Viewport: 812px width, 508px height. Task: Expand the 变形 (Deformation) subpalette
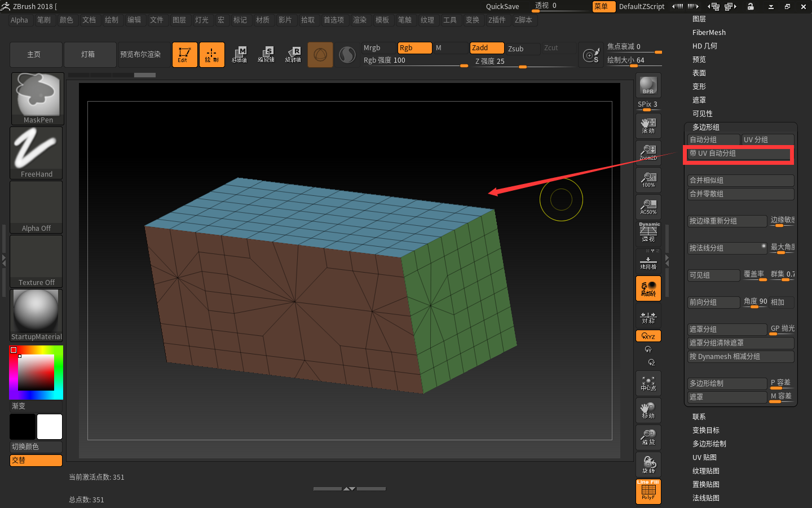699,86
